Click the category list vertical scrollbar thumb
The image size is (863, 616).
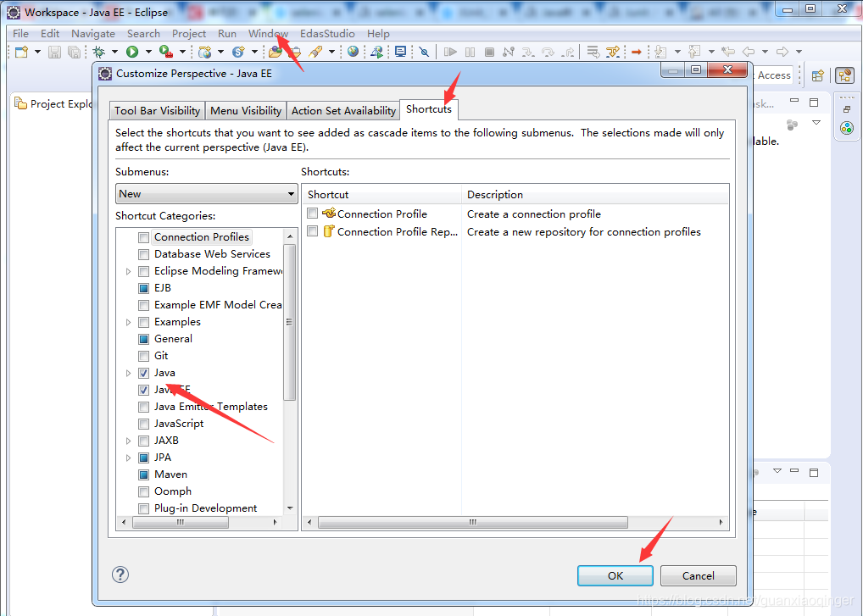coord(289,322)
